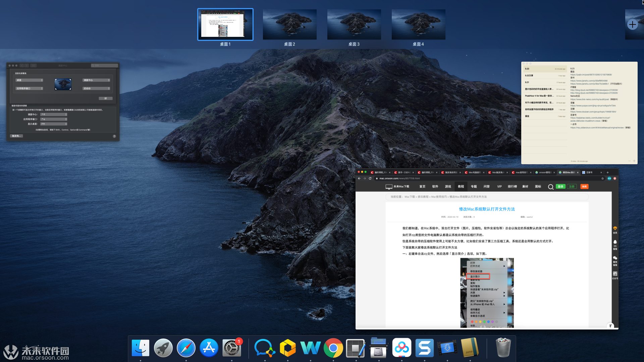The image size is (644, 362).
Task: Open System Preferences gear with badge
Action: (232, 348)
